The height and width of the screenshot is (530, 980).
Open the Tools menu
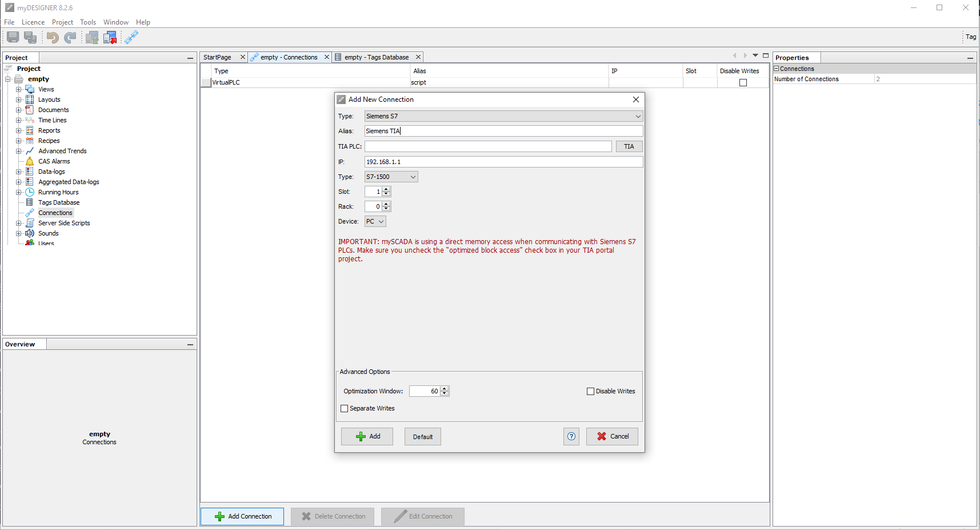[88, 22]
